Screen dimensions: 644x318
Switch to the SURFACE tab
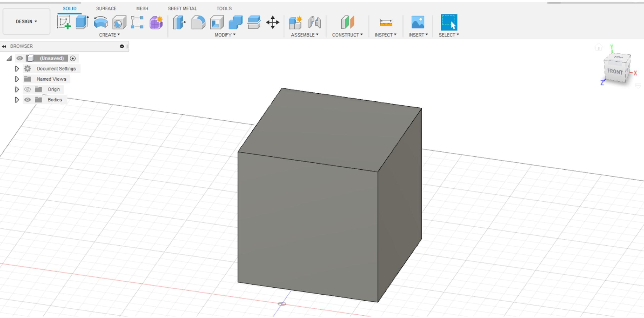click(x=106, y=9)
